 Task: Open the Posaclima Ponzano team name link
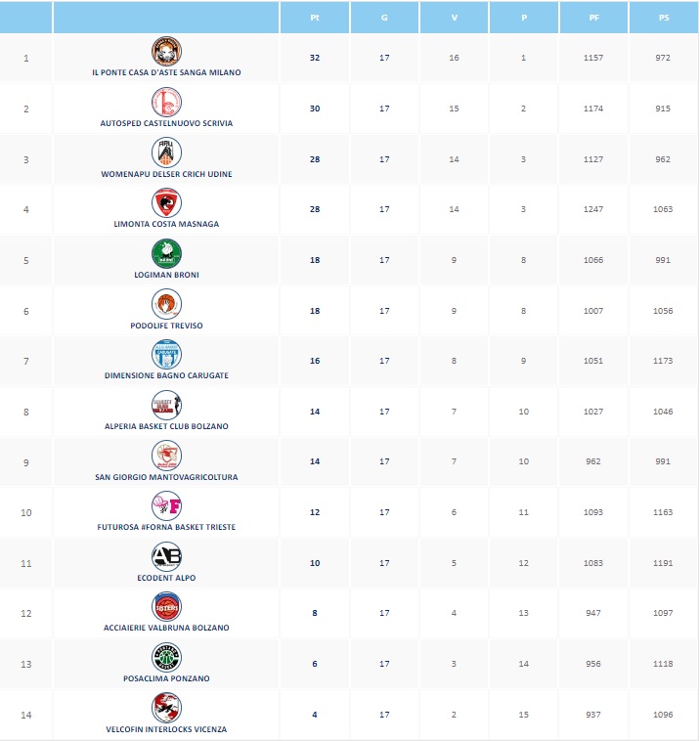coord(166,678)
